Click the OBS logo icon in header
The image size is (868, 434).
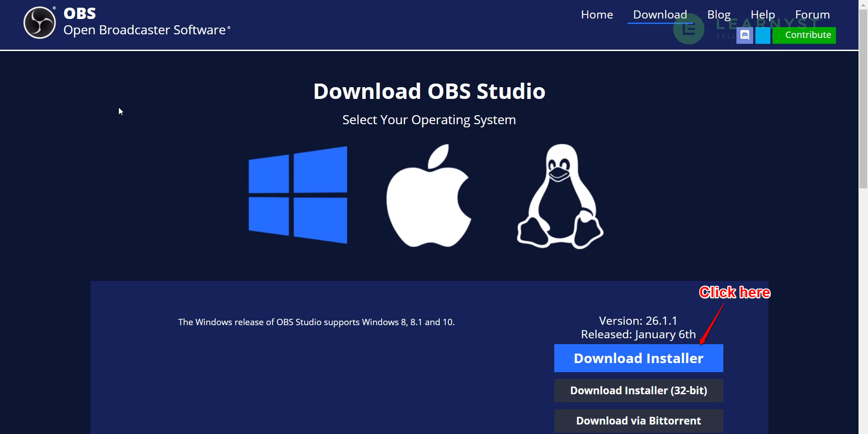click(x=40, y=23)
